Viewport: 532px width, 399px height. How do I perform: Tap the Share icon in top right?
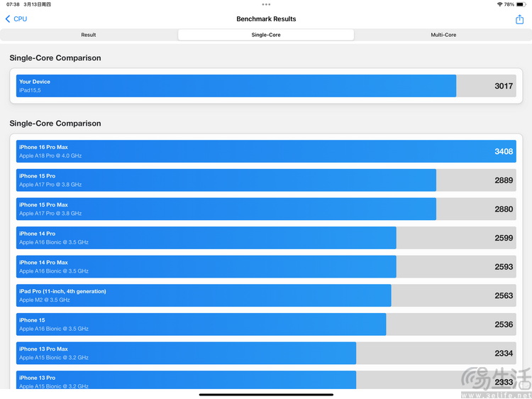pos(519,19)
